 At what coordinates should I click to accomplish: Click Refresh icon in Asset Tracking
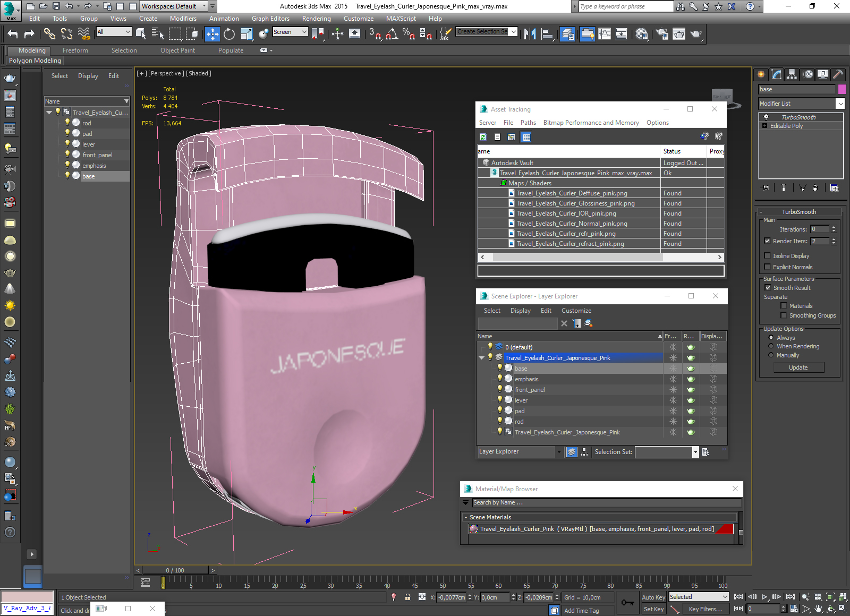coord(483,137)
